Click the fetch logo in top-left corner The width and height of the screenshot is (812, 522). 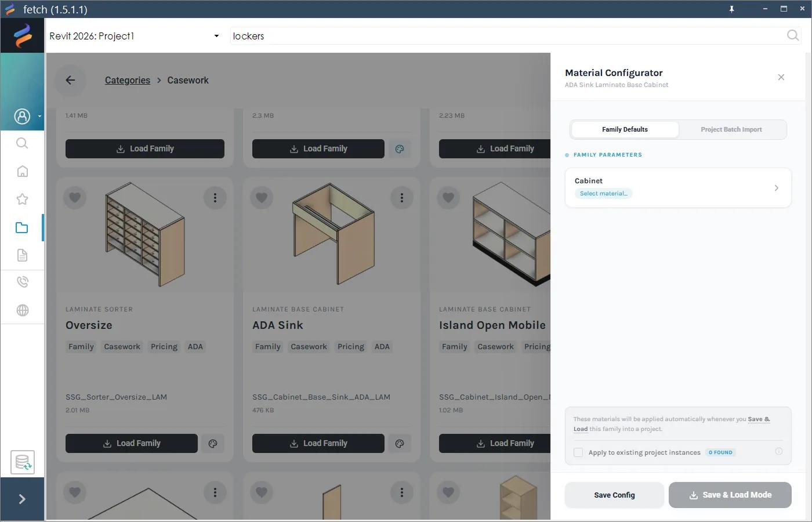coord(23,35)
